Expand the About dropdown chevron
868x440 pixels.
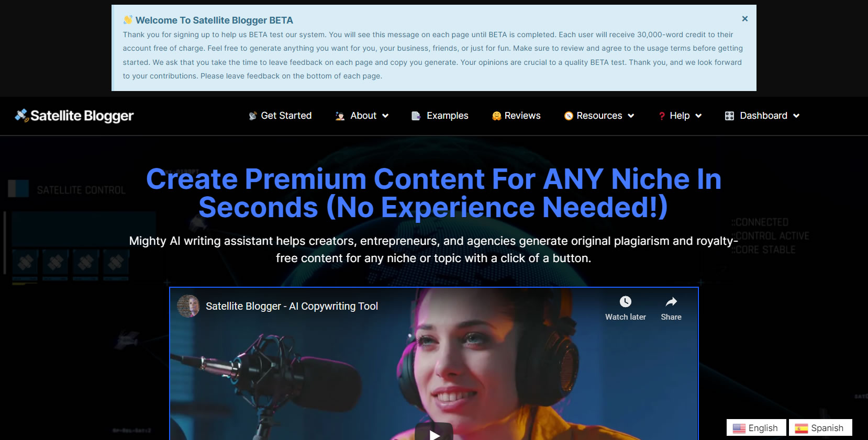(x=385, y=116)
